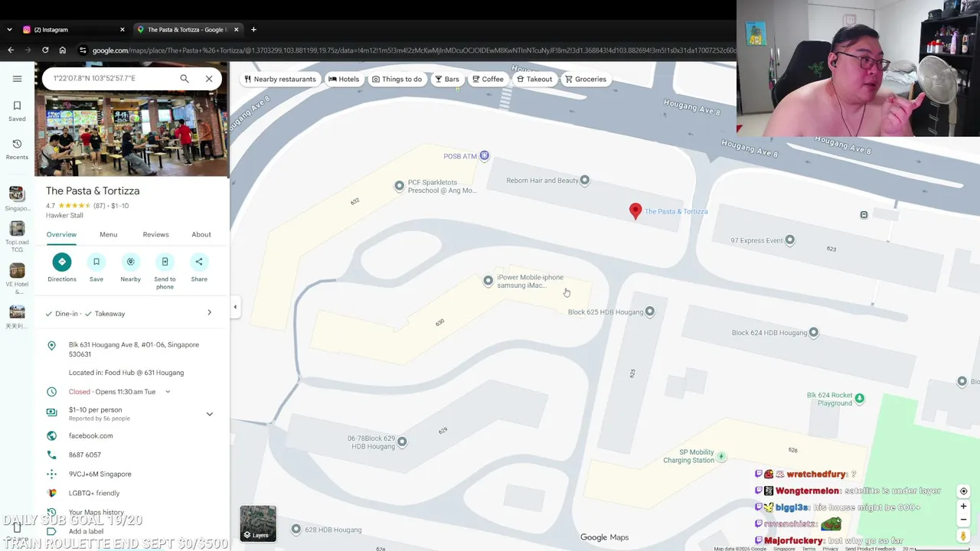Screen dimensions: 980x551
Task: Click the Reborn Hair and Beauty marker
Action: pos(585,181)
